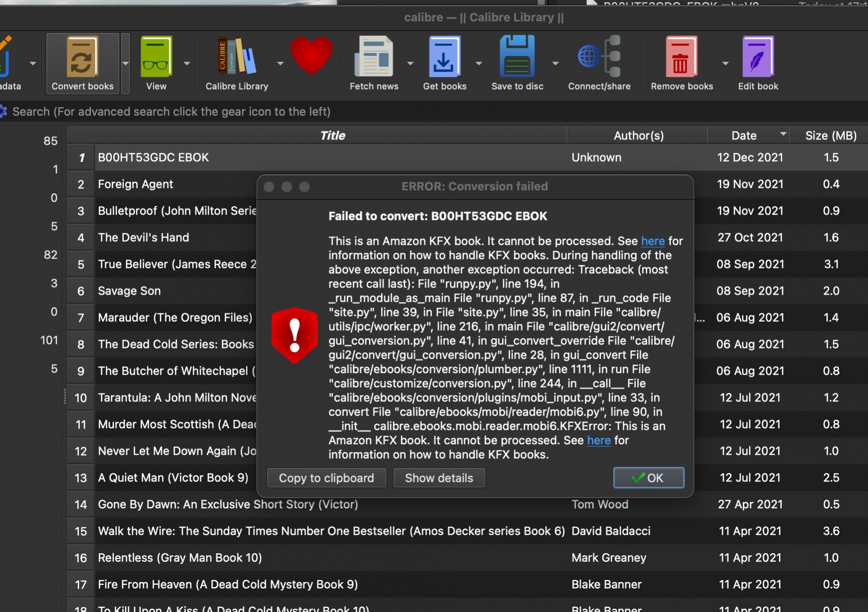This screenshot has height=612, width=868.
Task: Click the Remove books trash icon
Action: point(681,57)
